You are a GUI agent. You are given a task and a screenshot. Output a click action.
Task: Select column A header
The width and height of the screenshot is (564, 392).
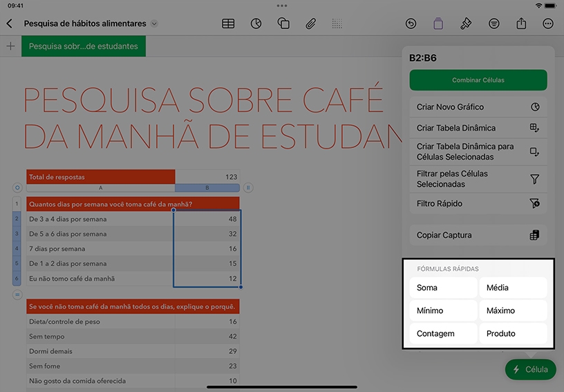coord(101,188)
